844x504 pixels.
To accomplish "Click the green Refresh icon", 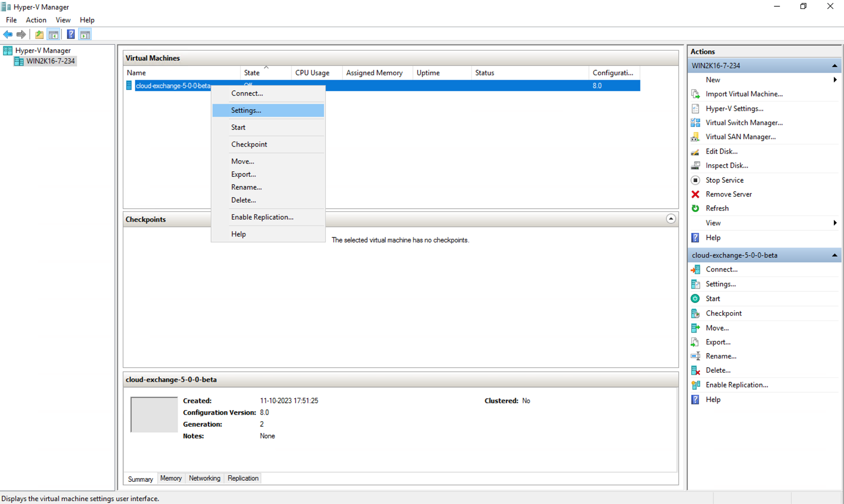I will tap(695, 208).
